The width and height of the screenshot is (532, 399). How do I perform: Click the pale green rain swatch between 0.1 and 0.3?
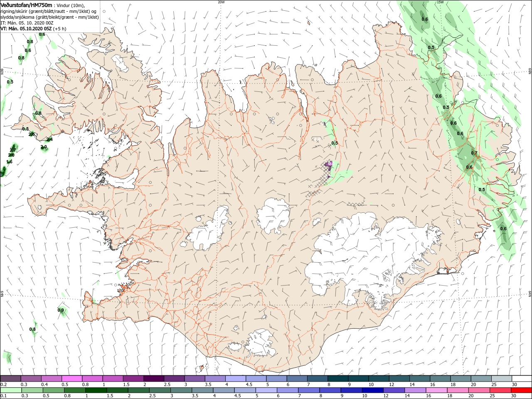tap(11, 390)
